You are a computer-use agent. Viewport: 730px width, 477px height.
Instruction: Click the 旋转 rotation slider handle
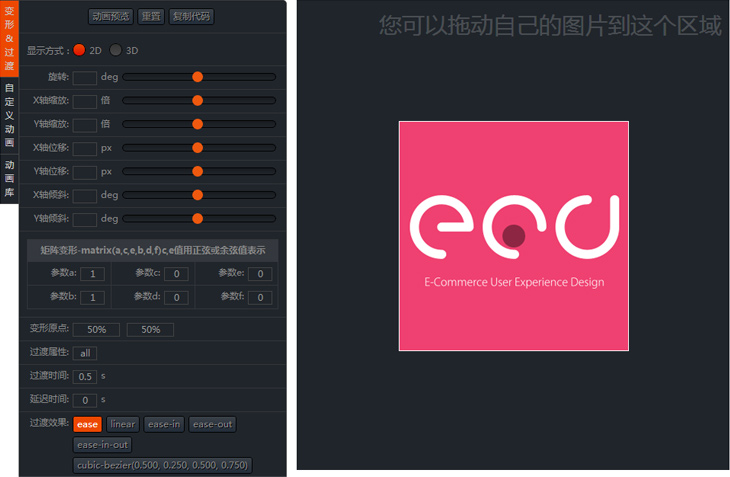point(197,77)
